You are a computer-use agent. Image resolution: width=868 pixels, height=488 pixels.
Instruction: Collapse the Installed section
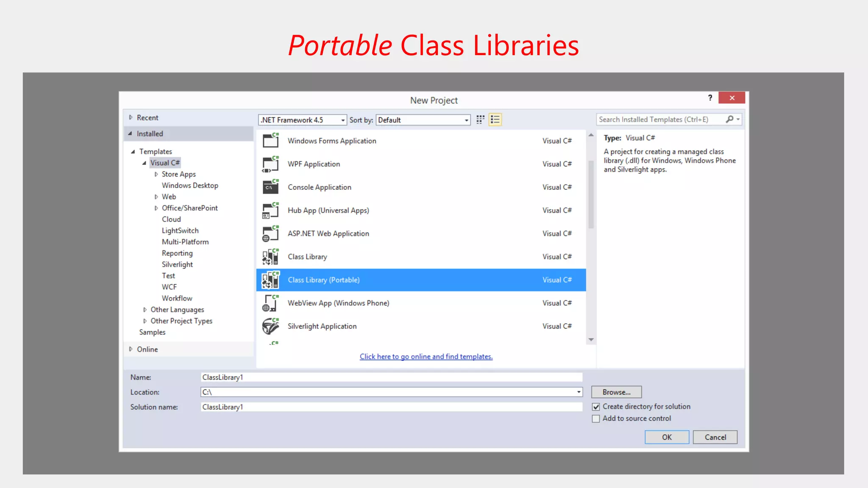coord(130,133)
